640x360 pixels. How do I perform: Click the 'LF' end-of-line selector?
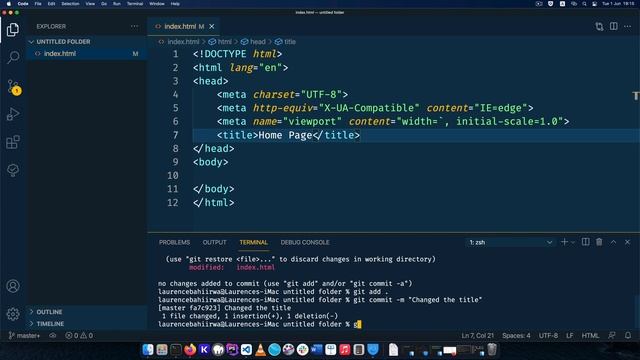(x=570, y=336)
